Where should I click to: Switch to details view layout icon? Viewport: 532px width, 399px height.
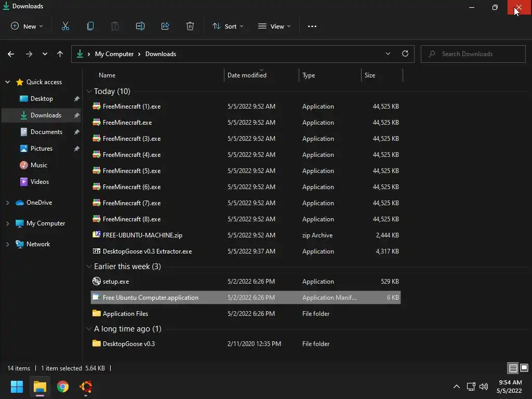pos(513,368)
